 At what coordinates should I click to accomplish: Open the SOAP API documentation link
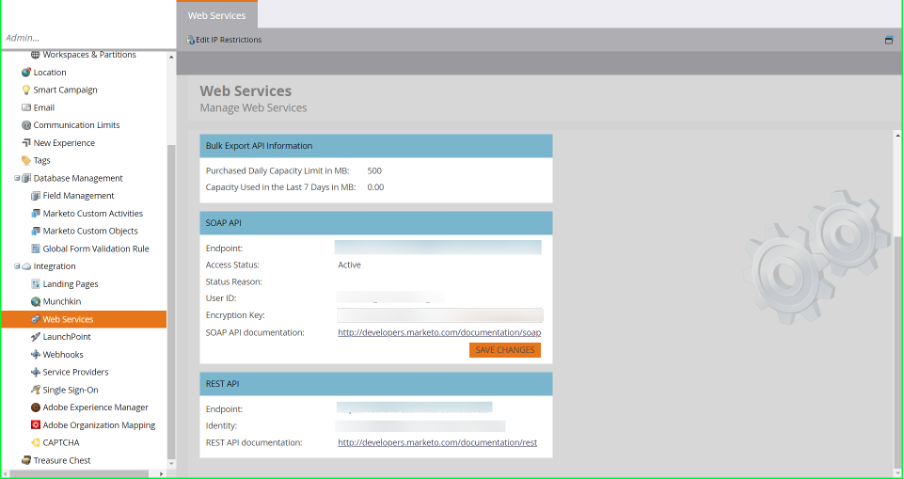pos(439,333)
